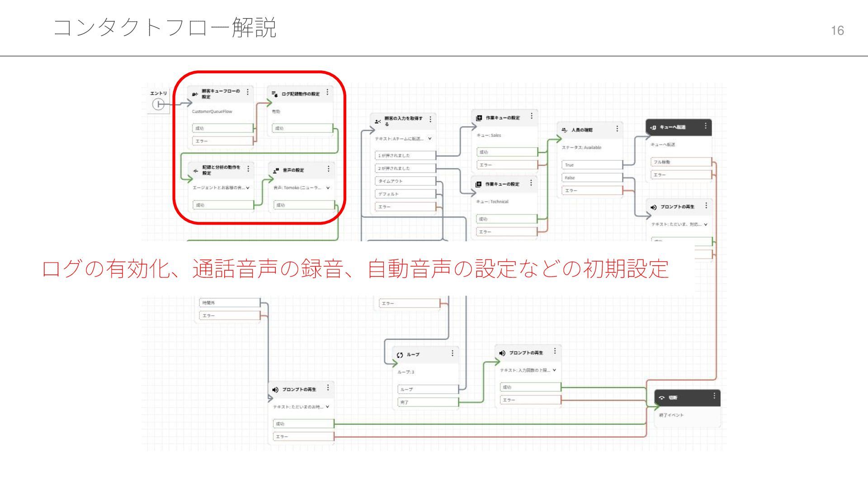Click speaker icon of prompt block ただいまのお時
The image size is (868, 488).
tap(275, 389)
